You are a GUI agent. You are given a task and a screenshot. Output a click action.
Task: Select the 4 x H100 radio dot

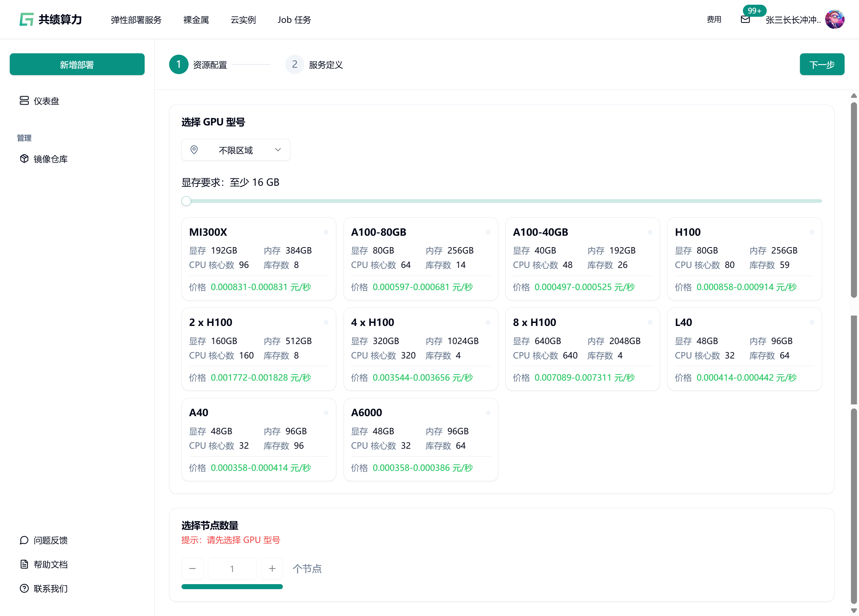488,323
